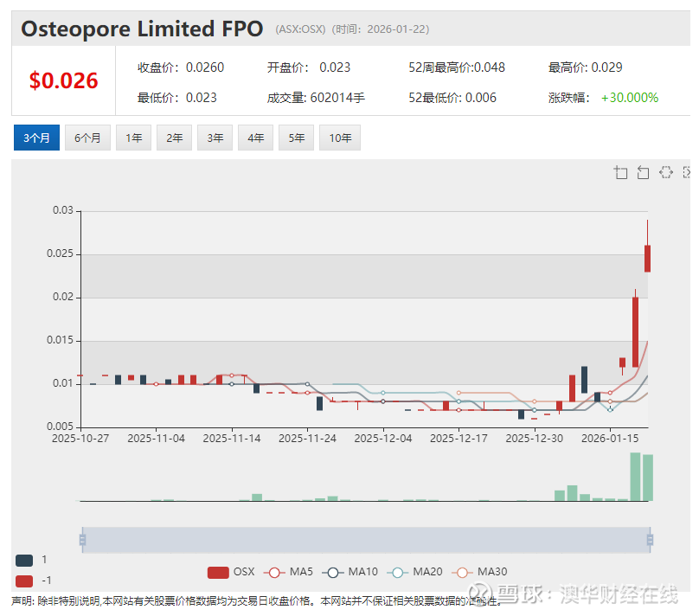Toggle the dark '1' visual map swatch
Viewport: 699px width, 616px height.
pyautogui.click(x=24, y=561)
